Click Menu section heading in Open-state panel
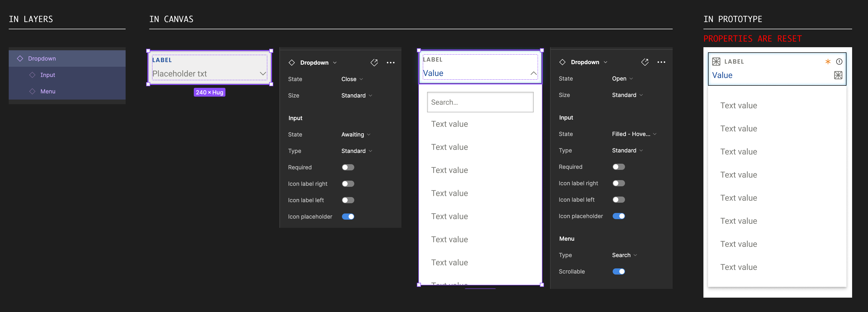This screenshot has height=312, width=868. (x=567, y=239)
